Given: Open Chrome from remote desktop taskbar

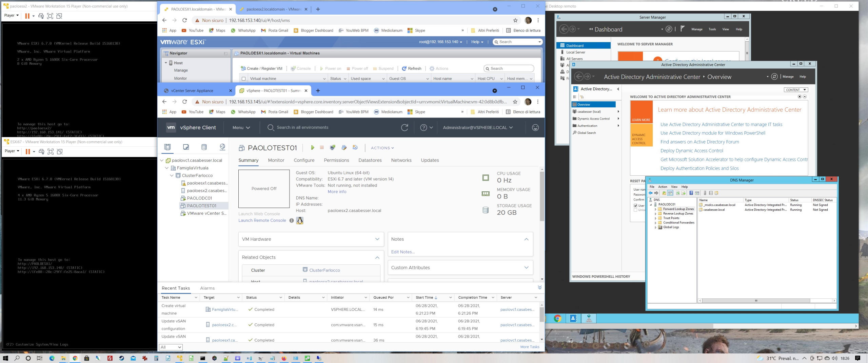Looking at the screenshot, I should [x=557, y=318].
